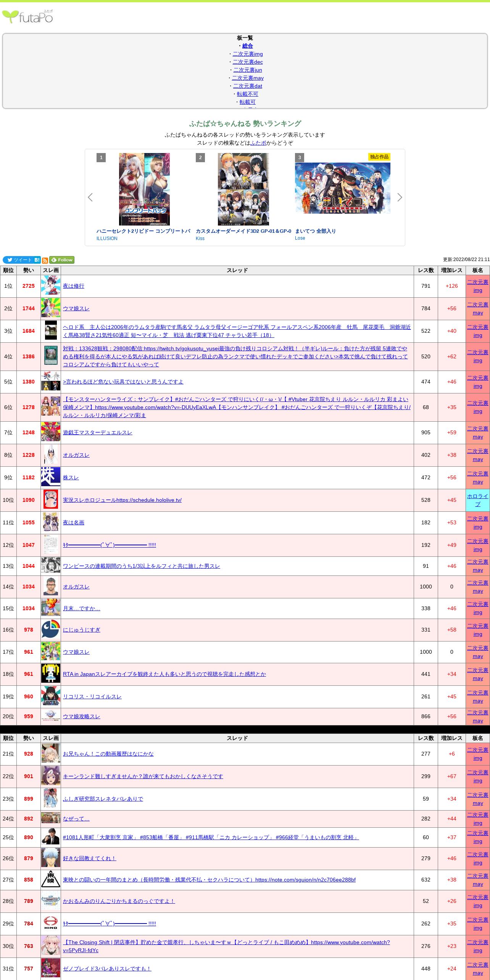Open the まいてつ 全部入り product image
This screenshot has width=490, height=980.
[342, 188]
